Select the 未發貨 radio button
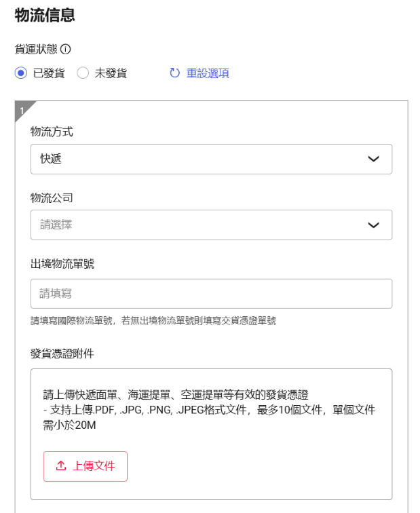This screenshot has height=513, width=420. (x=83, y=73)
